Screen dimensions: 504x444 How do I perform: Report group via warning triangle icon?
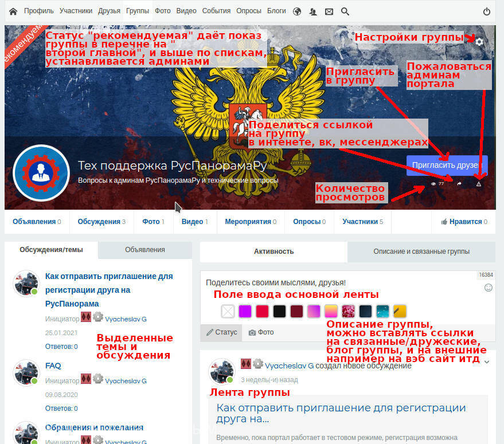point(479,184)
